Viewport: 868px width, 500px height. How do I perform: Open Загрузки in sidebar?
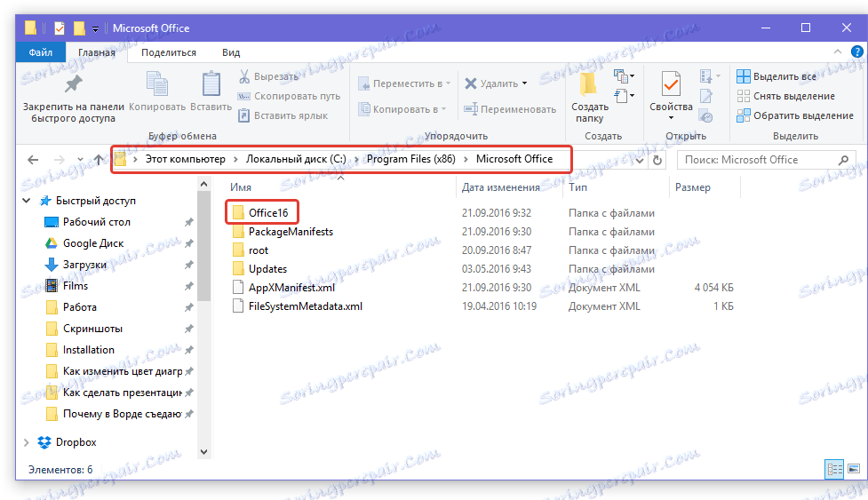click(84, 265)
